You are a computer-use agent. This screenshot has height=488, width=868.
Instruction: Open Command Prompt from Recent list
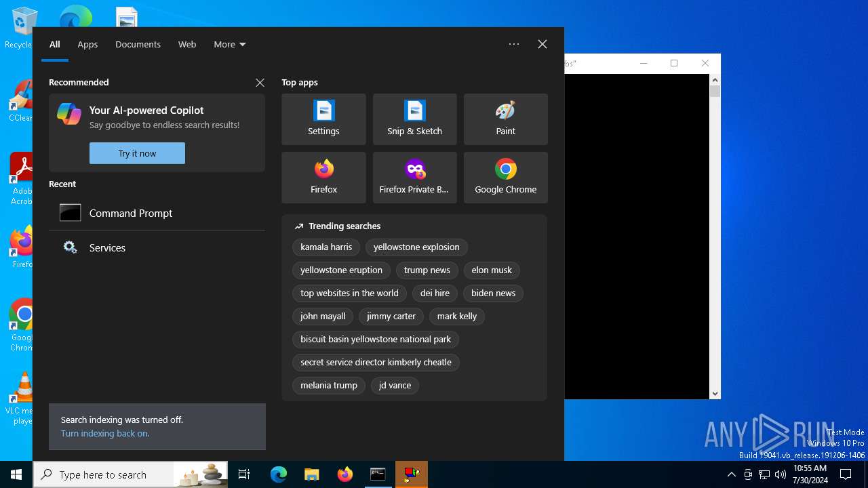(x=157, y=213)
